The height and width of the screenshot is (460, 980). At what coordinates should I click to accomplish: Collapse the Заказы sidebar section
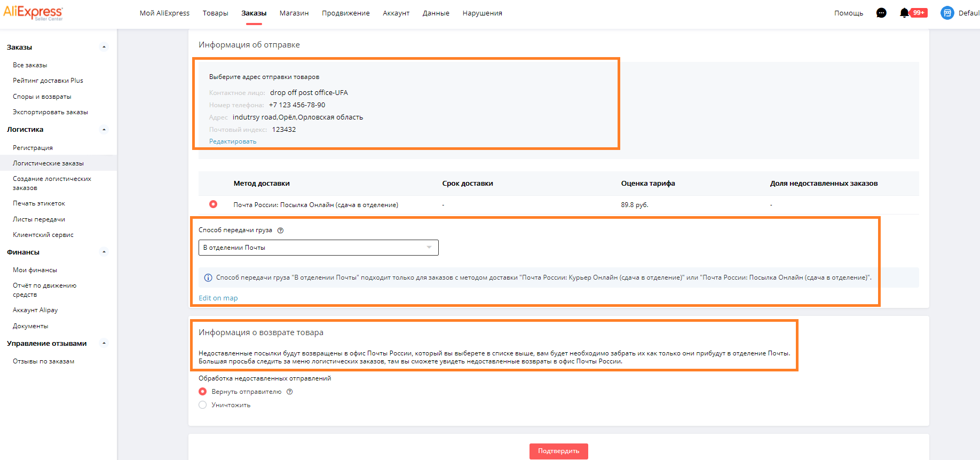tap(104, 47)
